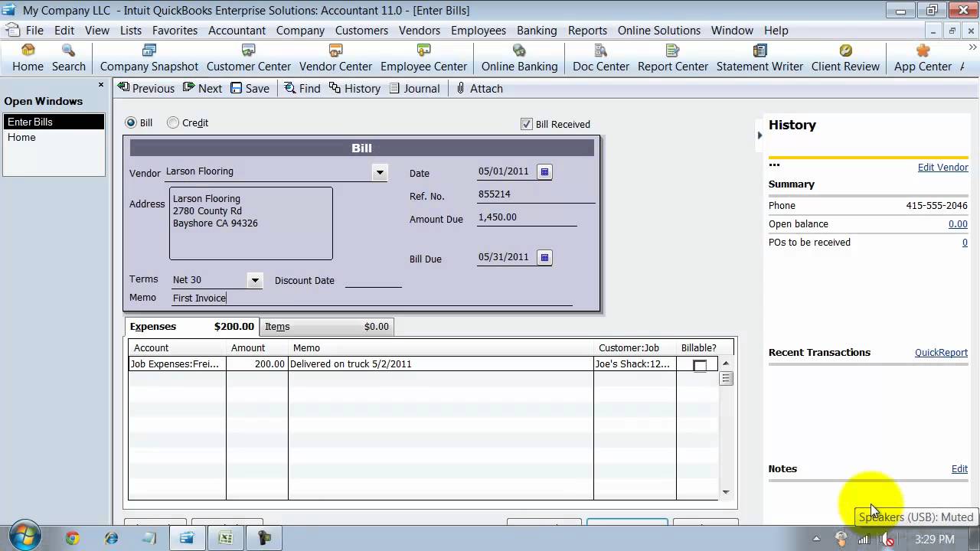Click the 200.00 amount cell
Screen dimensions: 980x551
click(257, 364)
